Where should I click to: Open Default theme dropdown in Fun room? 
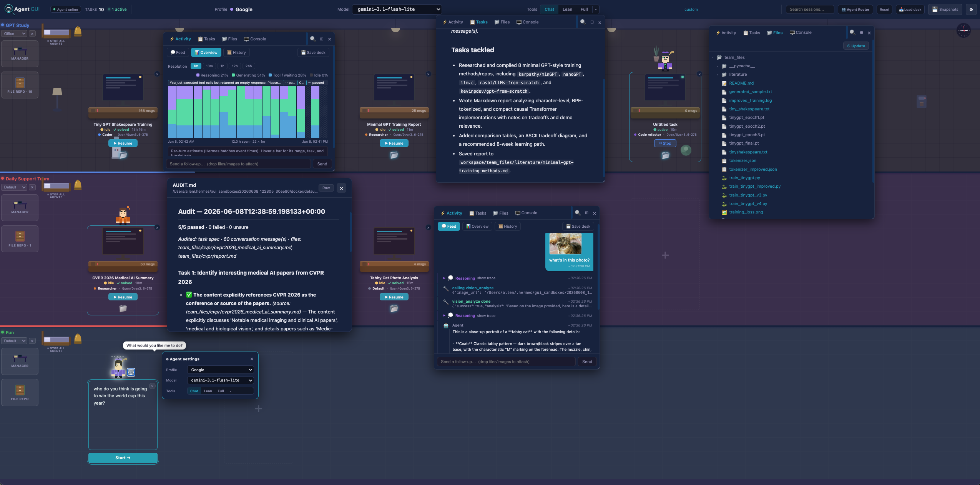click(x=14, y=341)
